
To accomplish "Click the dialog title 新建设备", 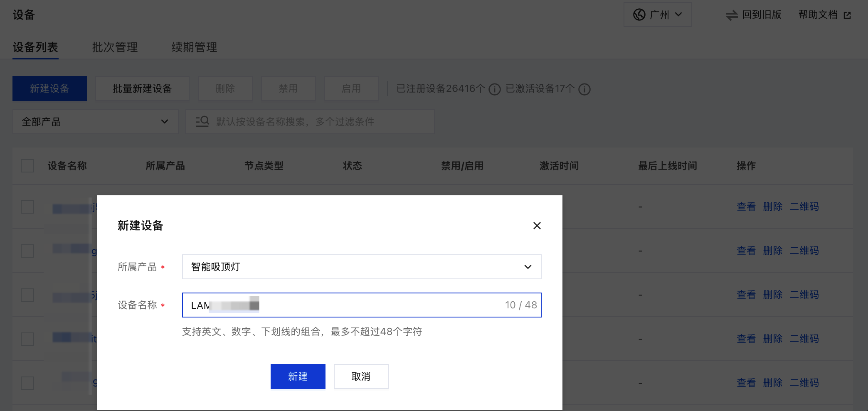I will pyautogui.click(x=140, y=226).
